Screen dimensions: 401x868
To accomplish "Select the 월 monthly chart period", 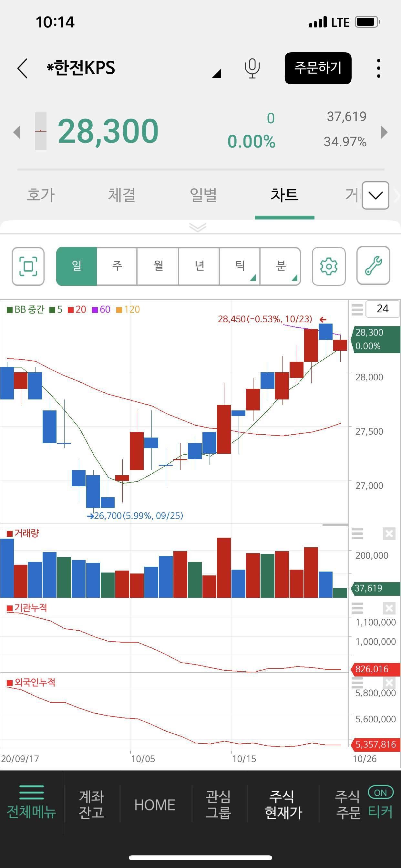I will pyautogui.click(x=158, y=266).
